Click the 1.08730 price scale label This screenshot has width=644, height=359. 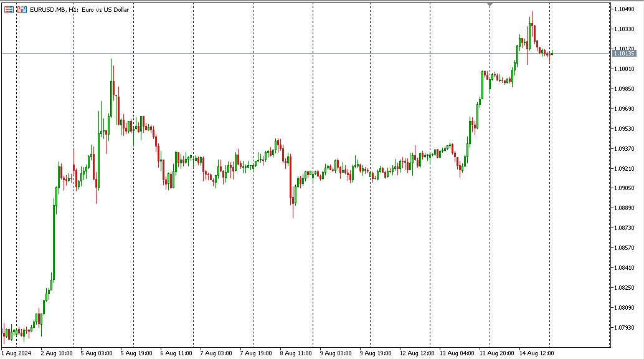[624, 227]
